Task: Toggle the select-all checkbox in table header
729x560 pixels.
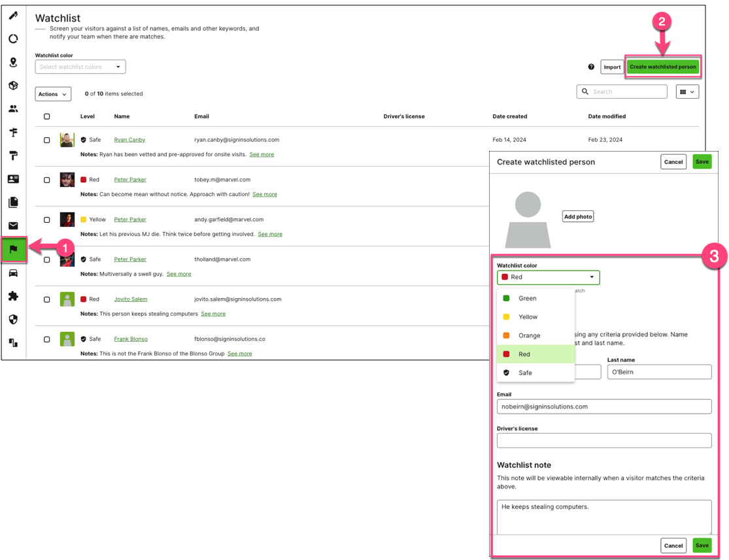Action: (46, 116)
